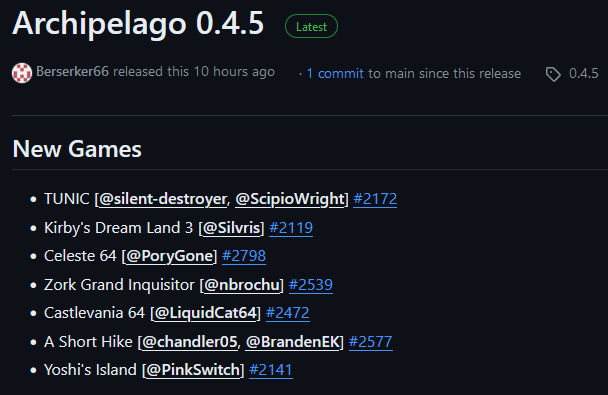The width and height of the screenshot is (608, 395).
Task: Open the Berserker66 profile link
Action: point(73,72)
